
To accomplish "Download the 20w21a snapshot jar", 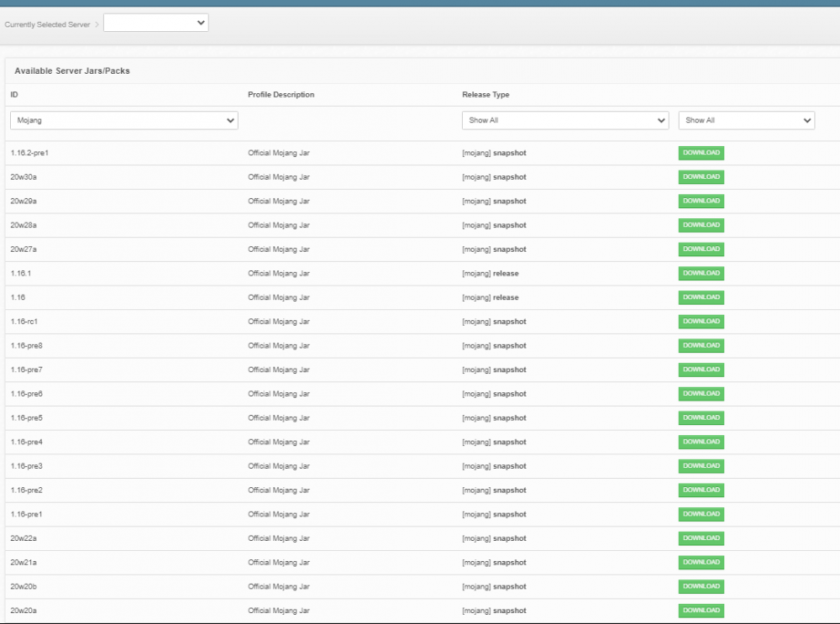I will 701,563.
